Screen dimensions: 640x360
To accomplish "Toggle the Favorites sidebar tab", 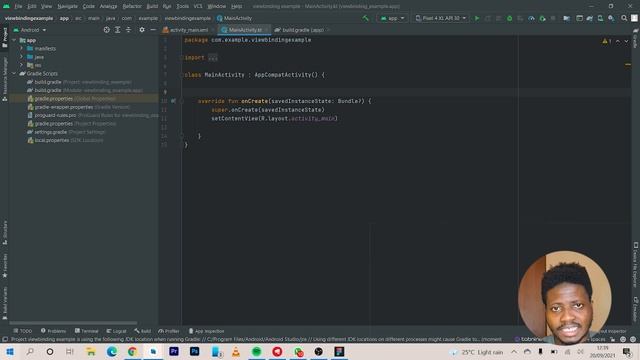I will [x=4, y=266].
